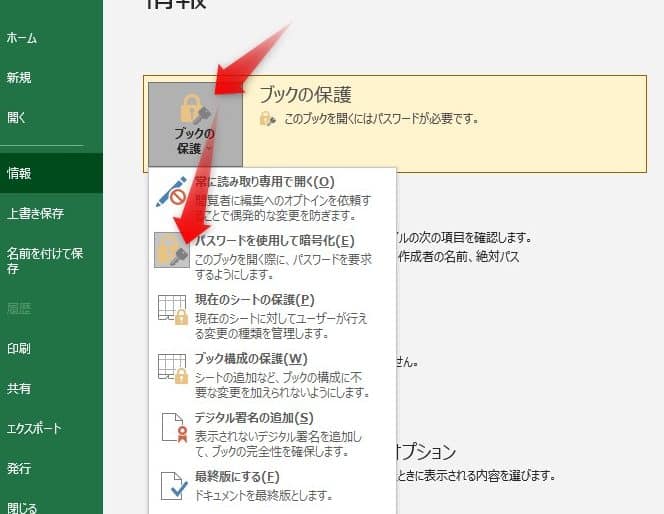Open the 印刷 page

(x=19, y=348)
